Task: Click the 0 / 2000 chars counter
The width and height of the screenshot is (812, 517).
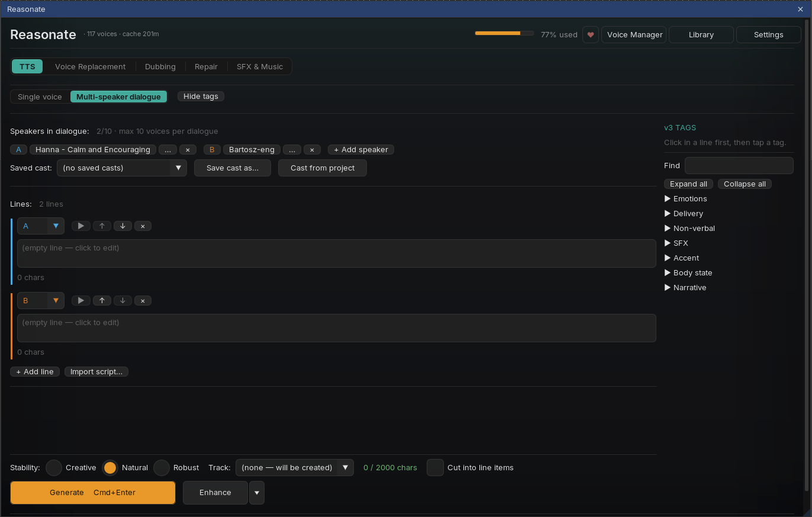Action: (390, 468)
